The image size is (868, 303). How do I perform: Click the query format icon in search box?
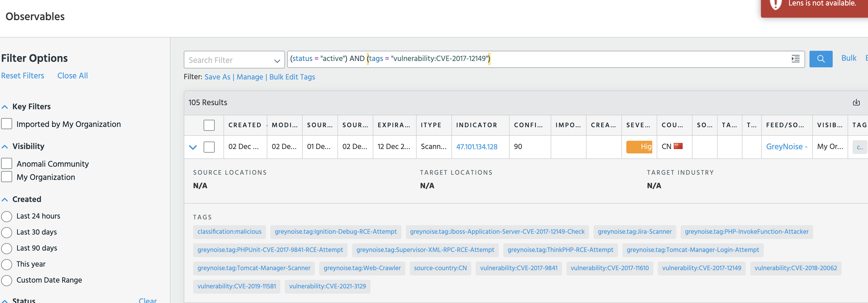pyautogui.click(x=795, y=59)
